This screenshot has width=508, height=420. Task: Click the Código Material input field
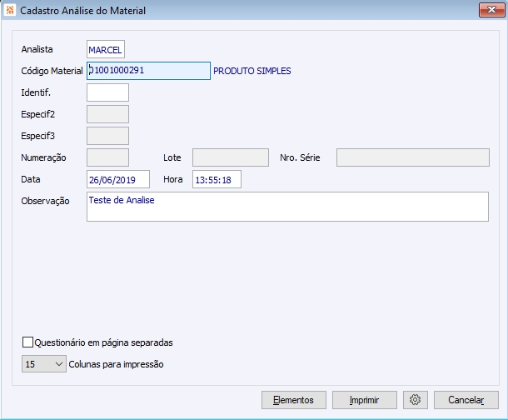click(148, 71)
